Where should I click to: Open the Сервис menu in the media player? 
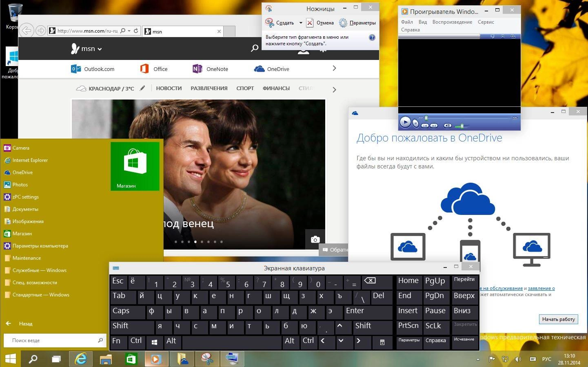click(486, 22)
